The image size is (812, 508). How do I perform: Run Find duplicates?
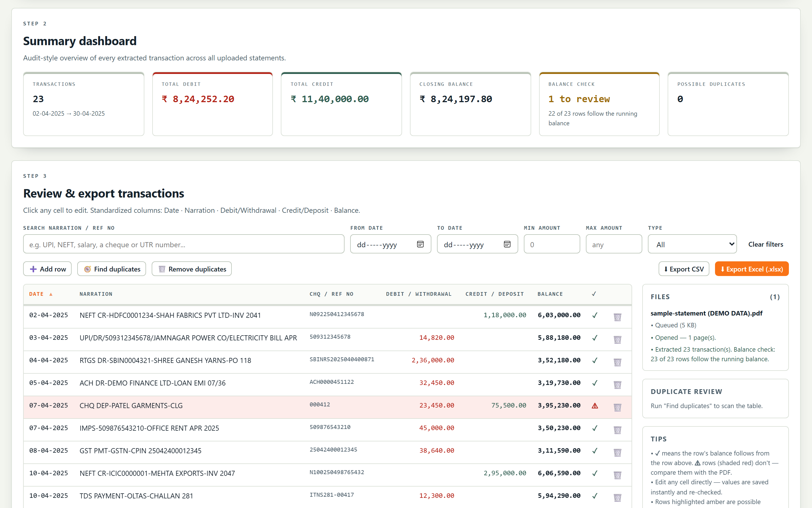click(x=112, y=269)
